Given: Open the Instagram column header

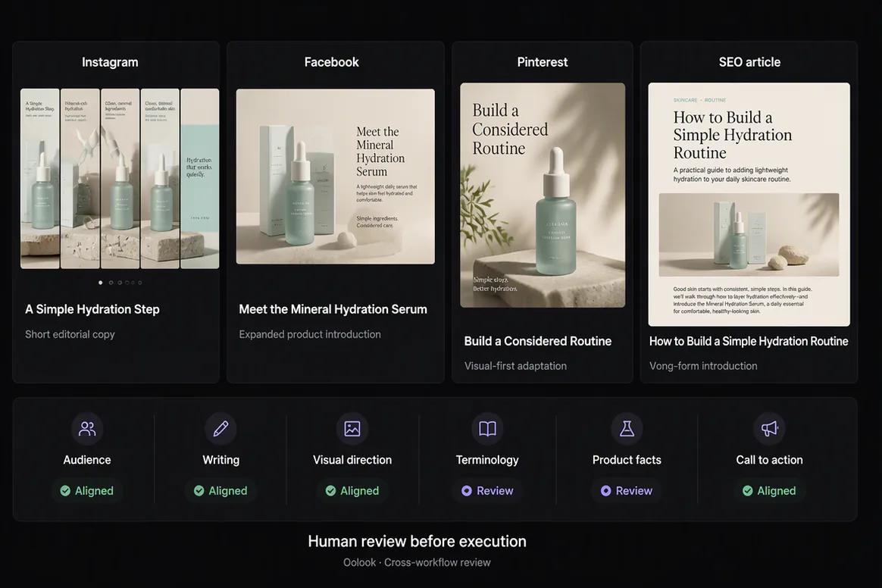Looking at the screenshot, I should coord(110,62).
